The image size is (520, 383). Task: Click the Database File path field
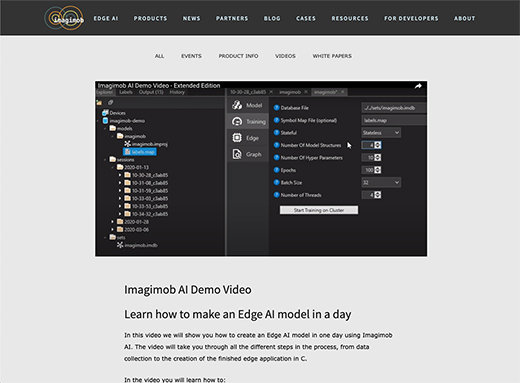[x=394, y=108]
